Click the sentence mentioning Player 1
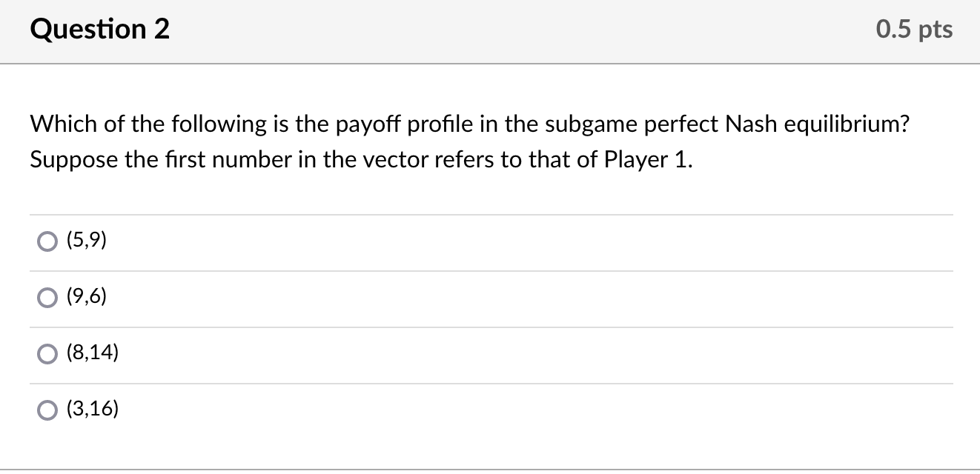Viewport: 980px width, 474px height. click(x=360, y=159)
